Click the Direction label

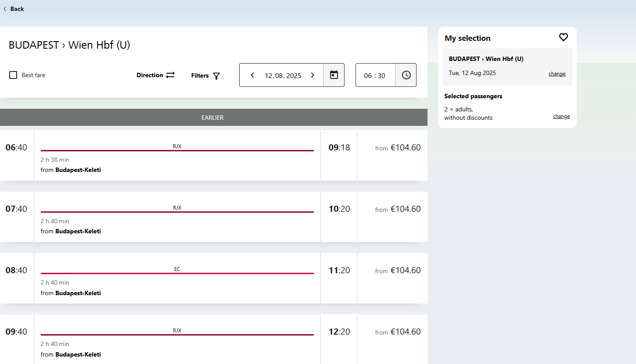(x=150, y=75)
